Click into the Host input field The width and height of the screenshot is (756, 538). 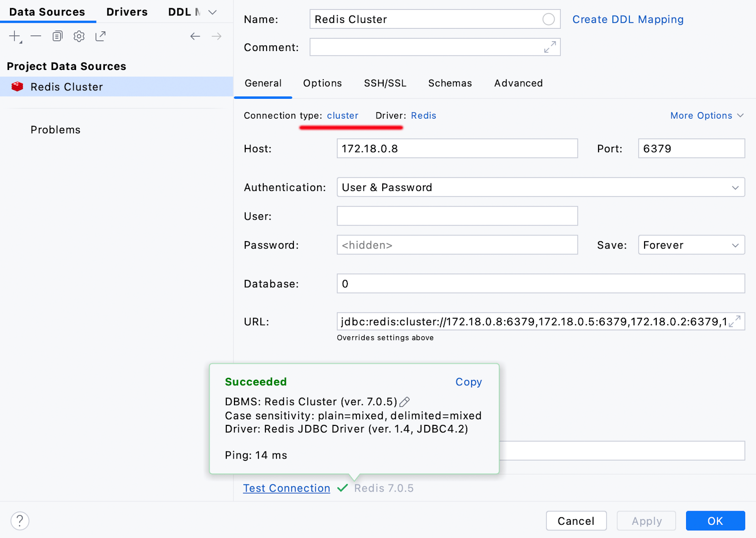pyautogui.click(x=457, y=148)
